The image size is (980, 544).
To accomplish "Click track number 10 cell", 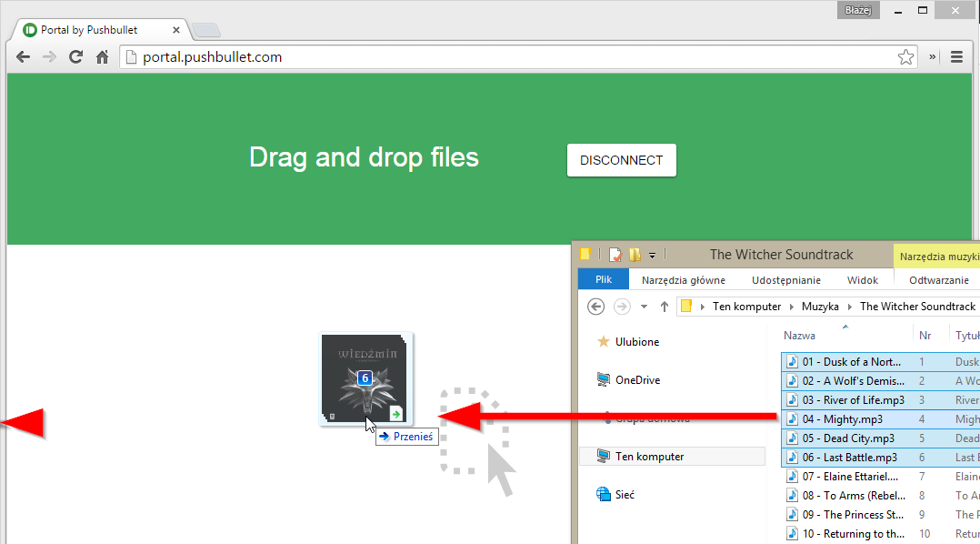I will click(x=925, y=534).
